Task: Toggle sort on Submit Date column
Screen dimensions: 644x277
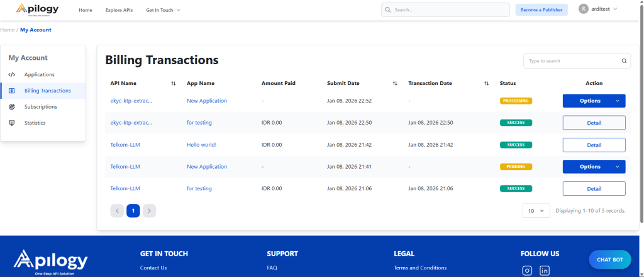Action: pos(395,83)
